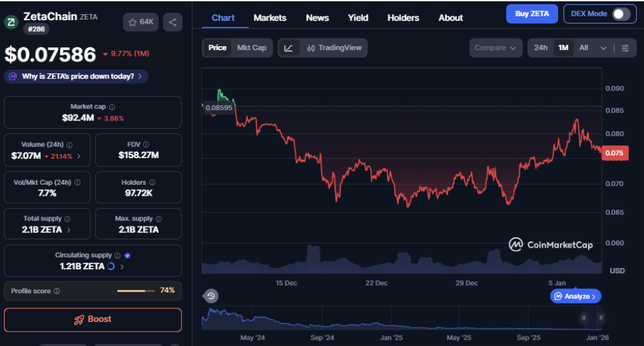Open 'Why is ZETA's price down today?'

point(76,76)
